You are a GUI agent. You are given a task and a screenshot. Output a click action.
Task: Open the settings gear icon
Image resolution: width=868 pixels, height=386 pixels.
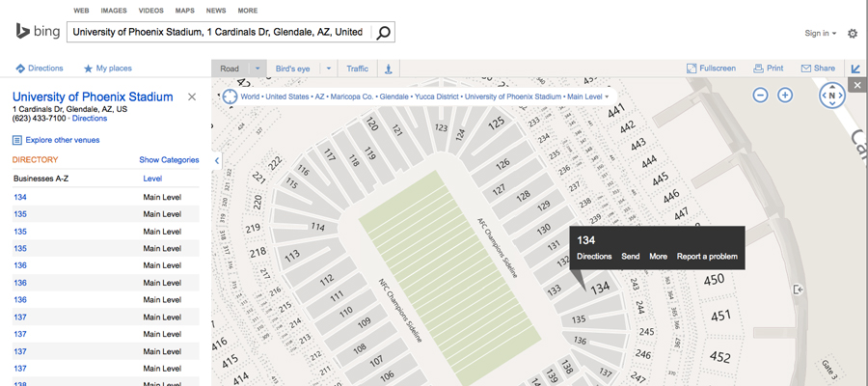853,33
